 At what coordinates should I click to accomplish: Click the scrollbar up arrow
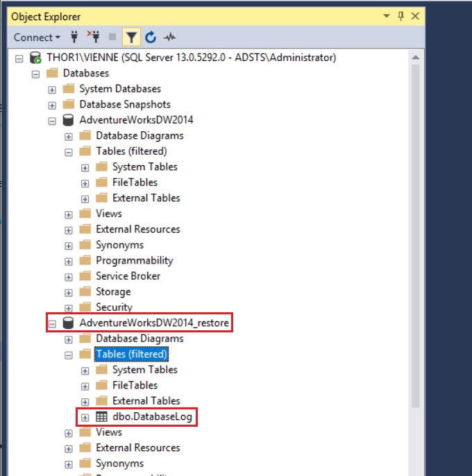pos(416,58)
